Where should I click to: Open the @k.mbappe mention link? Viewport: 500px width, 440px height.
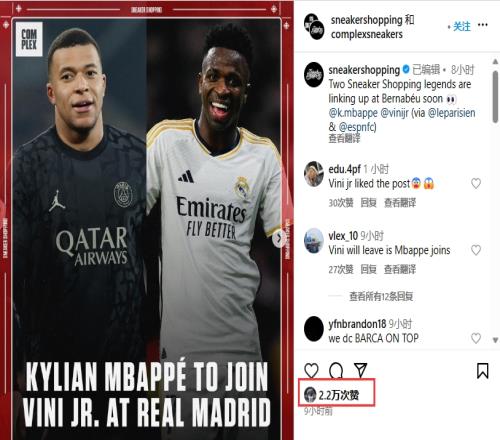pyautogui.click(x=353, y=113)
